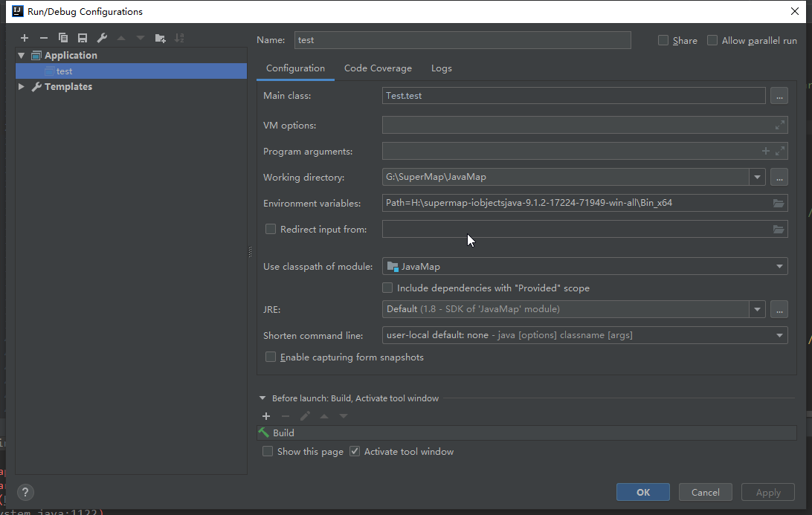Move the Before launch task up

pos(324,416)
